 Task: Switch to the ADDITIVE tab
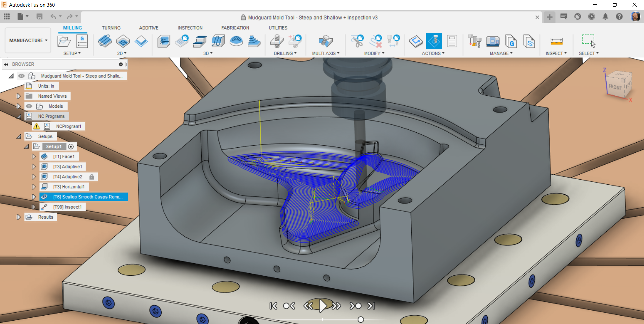tap(149, 28)
